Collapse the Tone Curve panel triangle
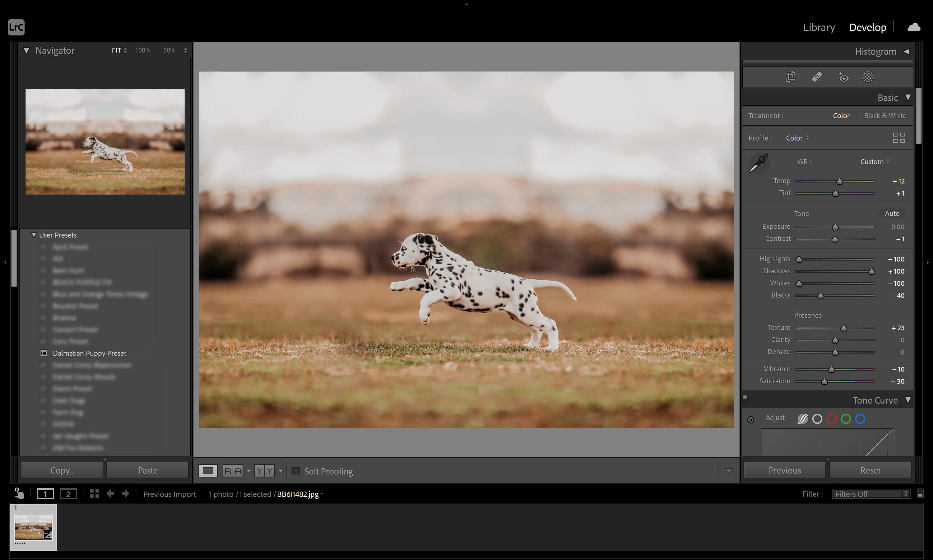Screen dimensions: 933x560 (908, 400)
